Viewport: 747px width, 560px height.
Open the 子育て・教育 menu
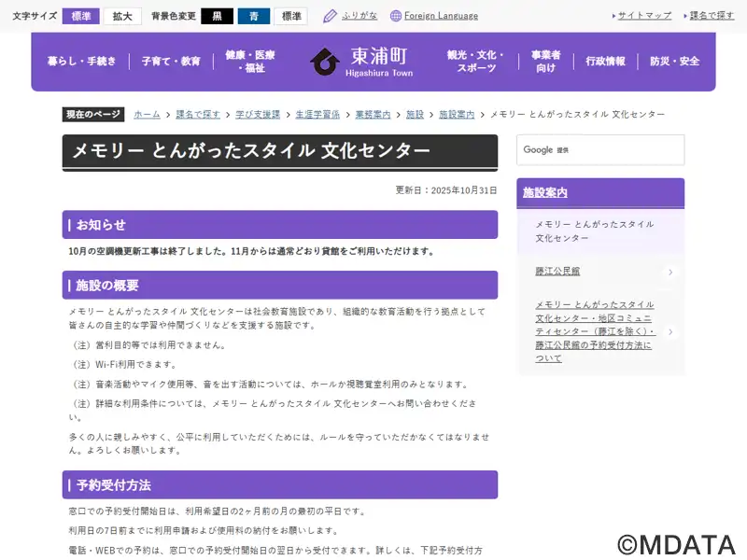click(171, 62)
